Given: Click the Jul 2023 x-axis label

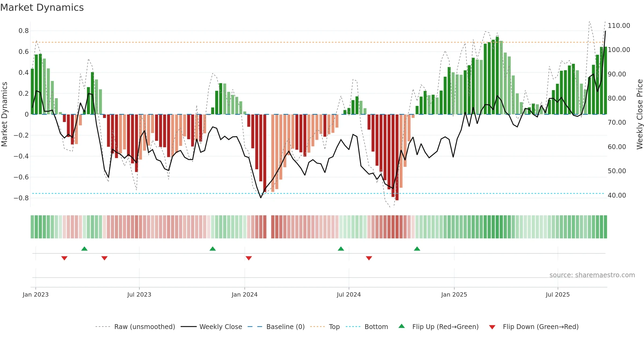Looking at the screenshot, I should click(139, 295).
